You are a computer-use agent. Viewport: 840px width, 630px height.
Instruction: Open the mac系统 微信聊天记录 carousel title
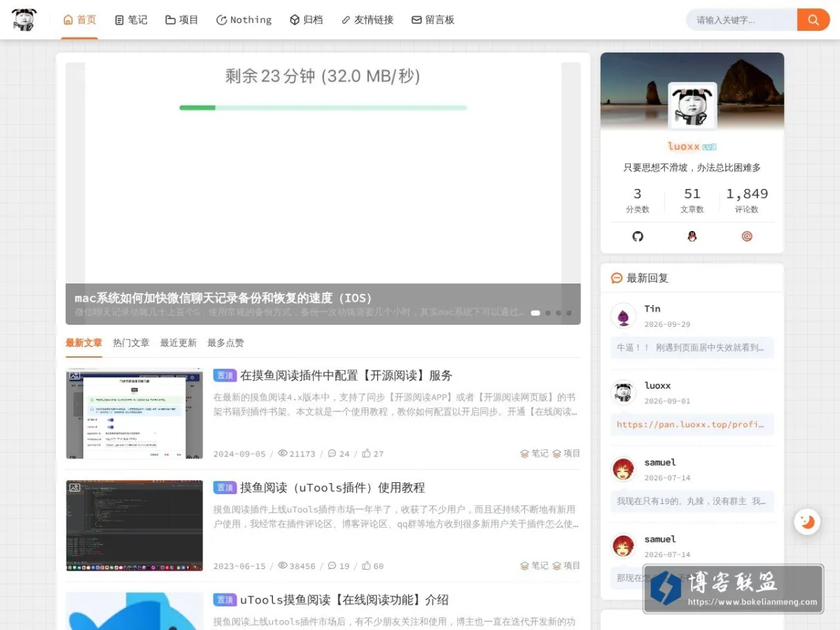[x=224, y=298]
